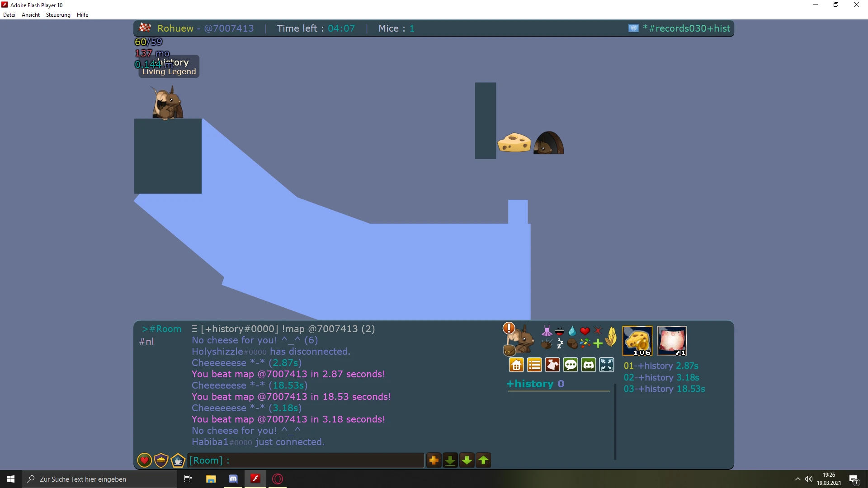Click record entry 01-+history 2.87s

[661, 366]
